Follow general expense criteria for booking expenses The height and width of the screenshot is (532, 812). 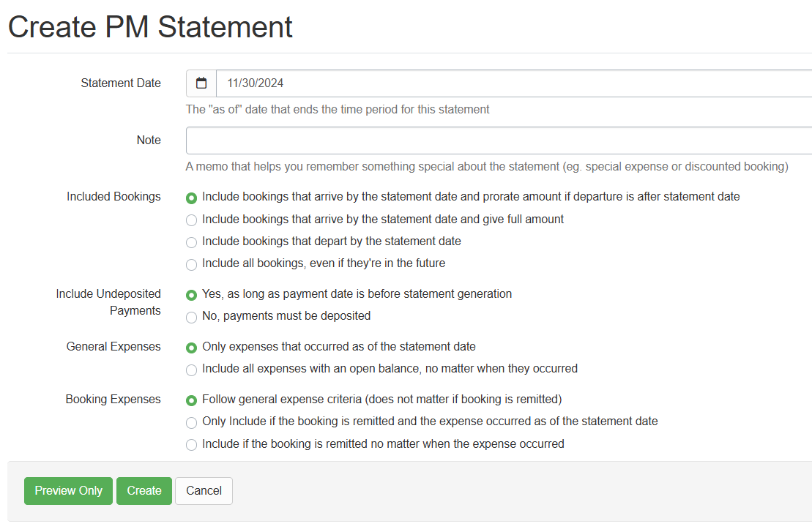(191, 400)
